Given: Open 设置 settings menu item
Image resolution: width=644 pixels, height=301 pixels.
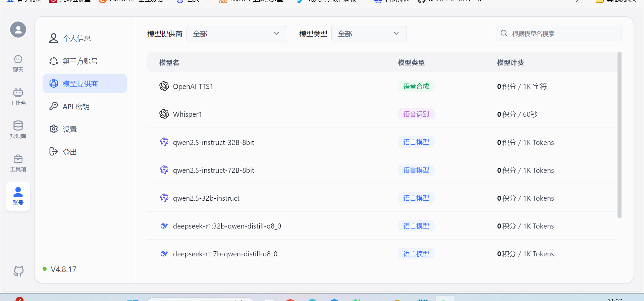Looking at the screenshot, I should click(x=70, y=129).
